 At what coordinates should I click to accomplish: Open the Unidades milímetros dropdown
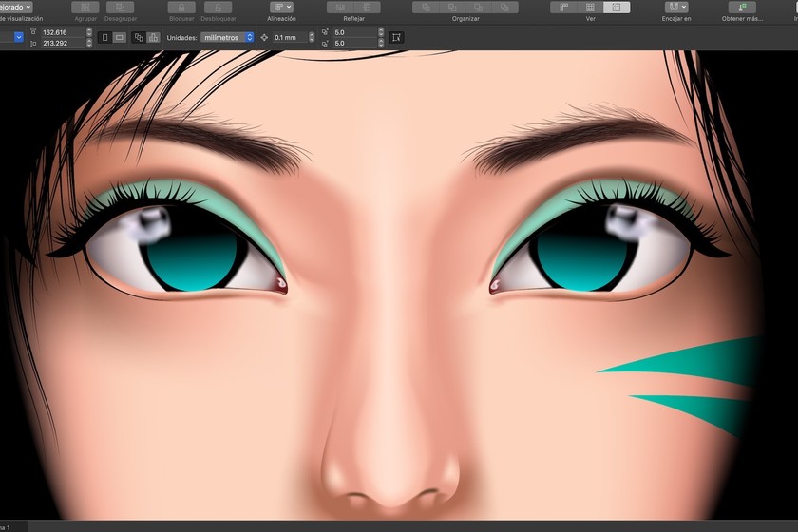click(228, 37)
